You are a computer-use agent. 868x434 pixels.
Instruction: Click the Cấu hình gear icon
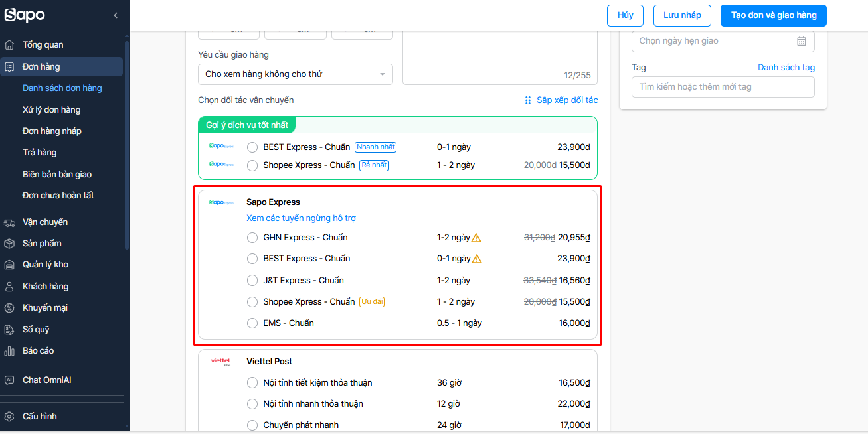pos(9,417)
